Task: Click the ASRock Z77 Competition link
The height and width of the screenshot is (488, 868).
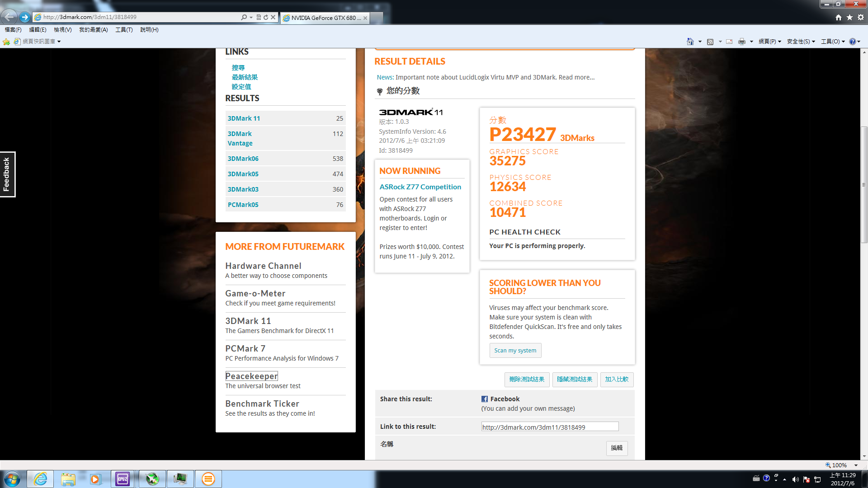Action: 420,187
